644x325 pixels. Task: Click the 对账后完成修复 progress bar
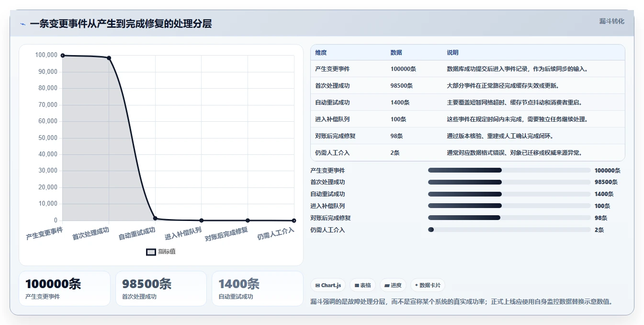(x=509, y=218)
